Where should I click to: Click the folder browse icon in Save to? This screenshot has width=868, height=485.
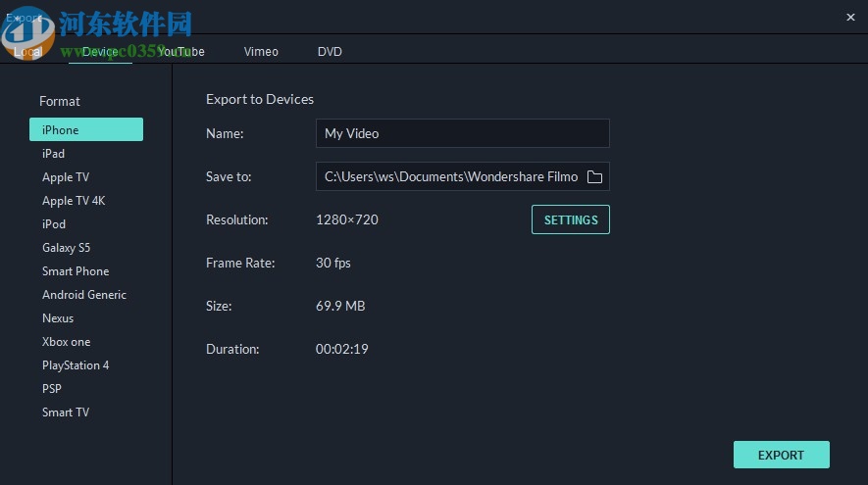594,176
